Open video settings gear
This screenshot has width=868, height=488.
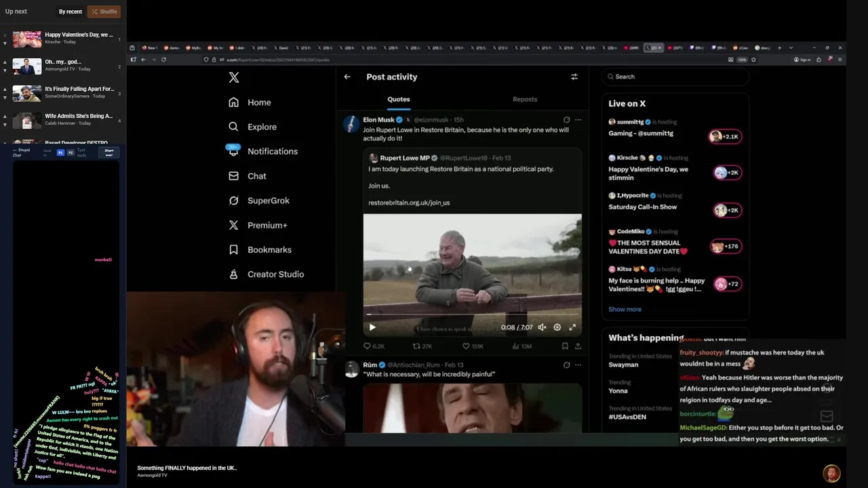(557, 327)
